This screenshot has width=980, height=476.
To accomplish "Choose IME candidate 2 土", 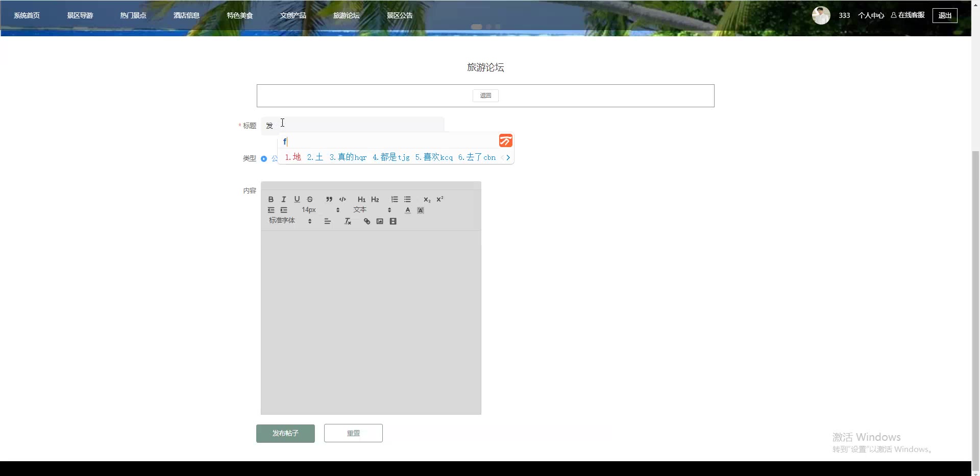I will pos(315,157).
